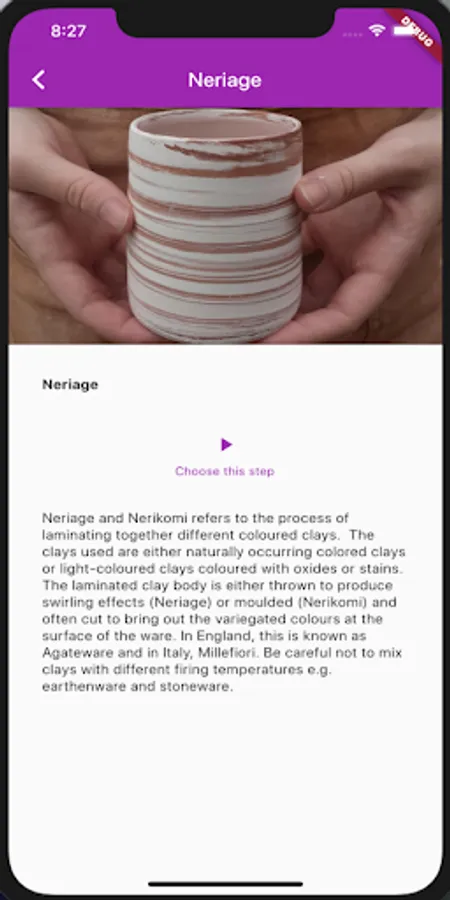
Task: Click the first line mentioning Nerikomi
Action: (x=195, y=518)
